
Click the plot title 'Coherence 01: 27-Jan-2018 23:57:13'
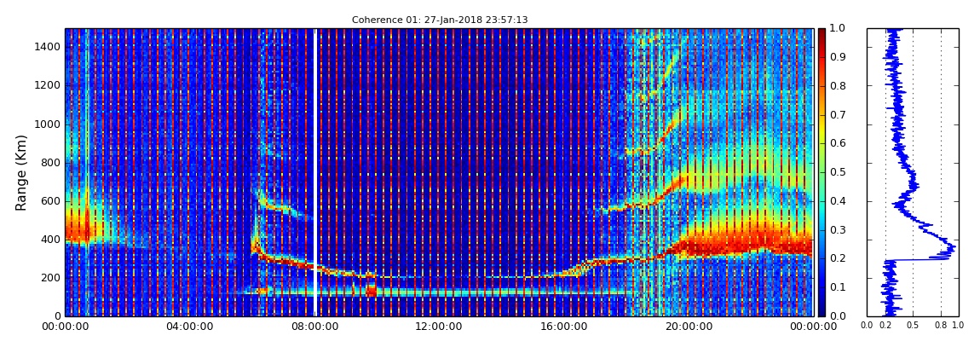click(440, 20)
